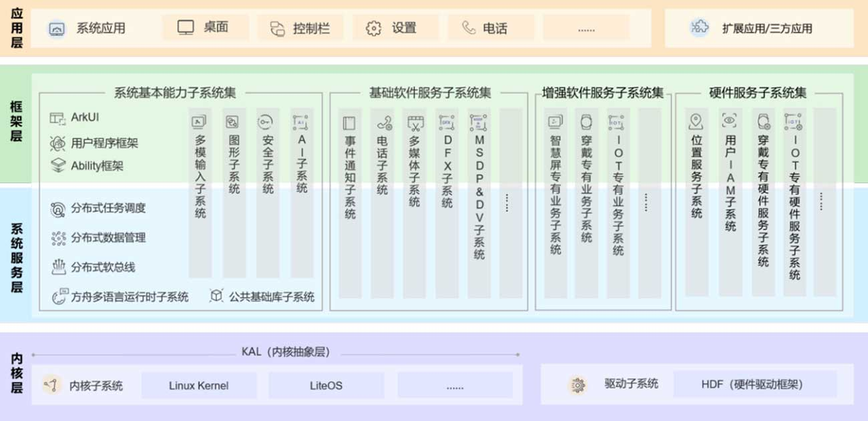
Task: Click the layered stack icon beside Ability框架
Action: [x=57, y=165]
